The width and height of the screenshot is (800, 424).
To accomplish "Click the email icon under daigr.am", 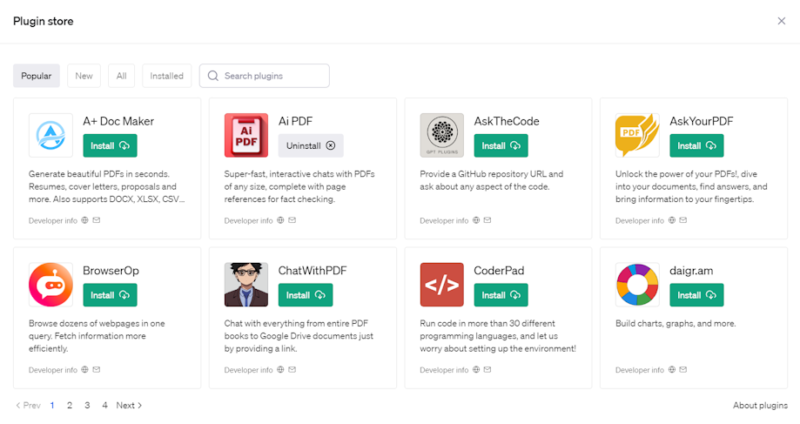I will pos(683,370).
